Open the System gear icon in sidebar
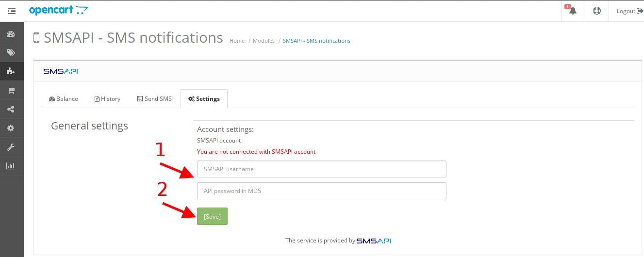 tap(11, 128)
